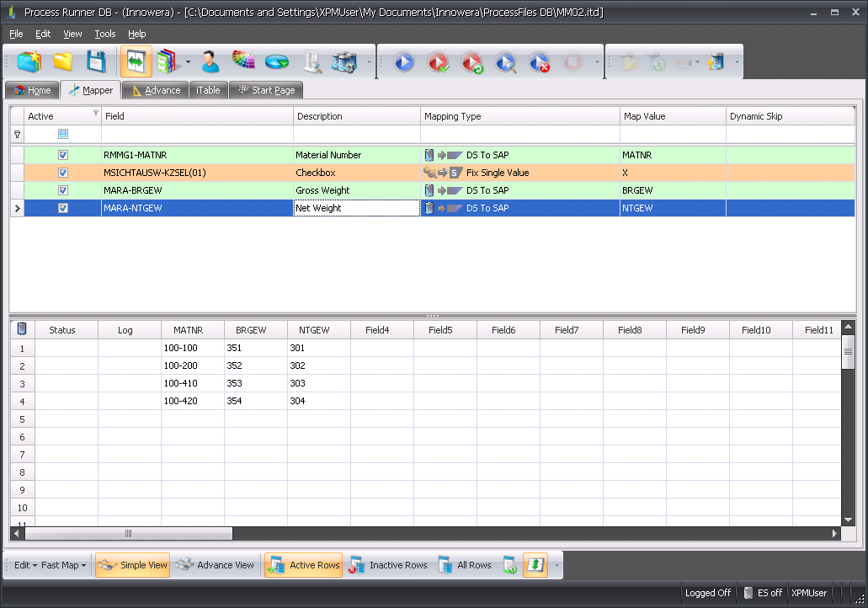
Task: Sort by the Mapping Type column header
Action: click(519, 116)
